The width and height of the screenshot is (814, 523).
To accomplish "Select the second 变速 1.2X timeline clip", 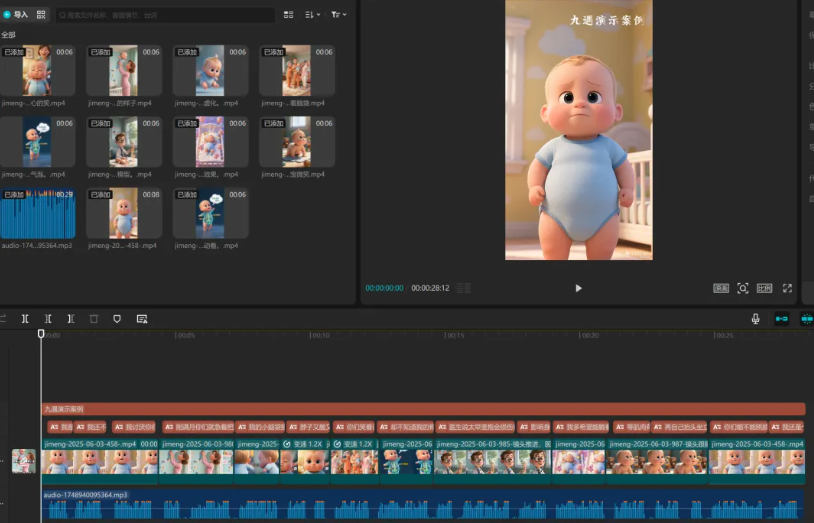I will pos(355,461).
